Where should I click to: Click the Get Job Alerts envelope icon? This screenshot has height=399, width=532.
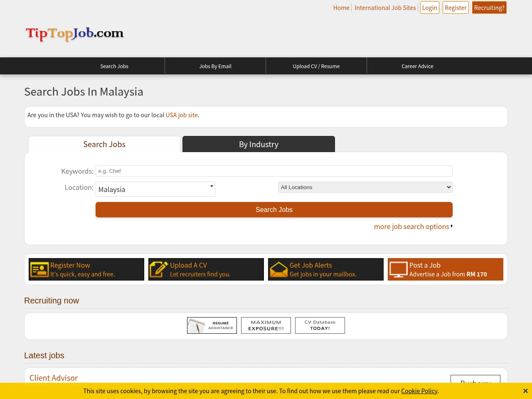(x=278, y=269)
